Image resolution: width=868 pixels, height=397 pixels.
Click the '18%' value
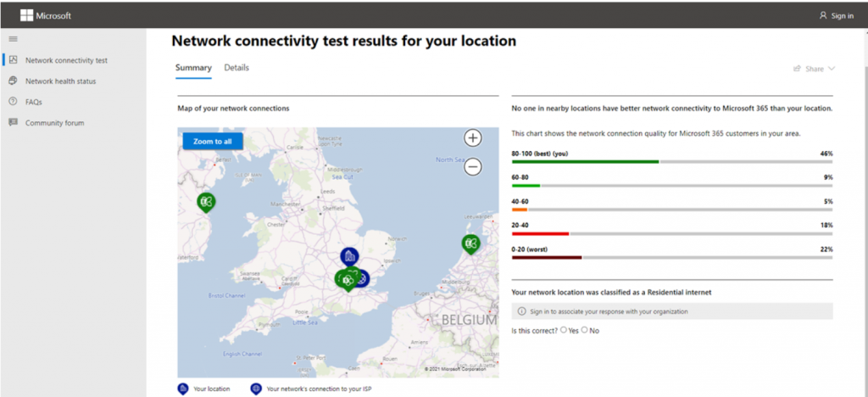click(x=826, y=226)
